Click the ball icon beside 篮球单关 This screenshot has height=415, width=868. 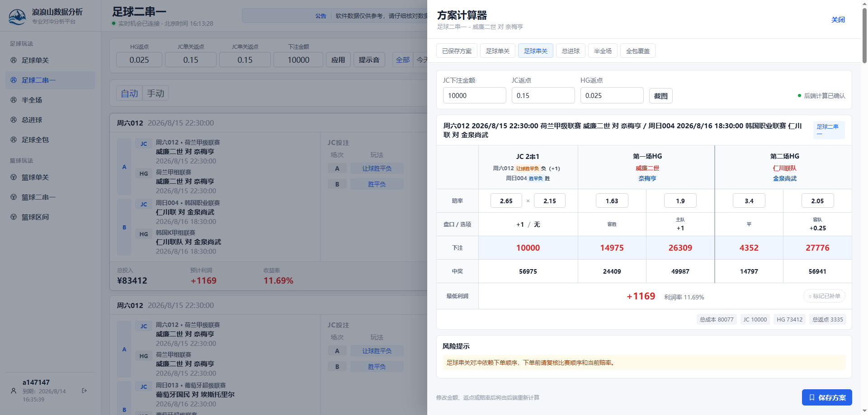point(14,177)
